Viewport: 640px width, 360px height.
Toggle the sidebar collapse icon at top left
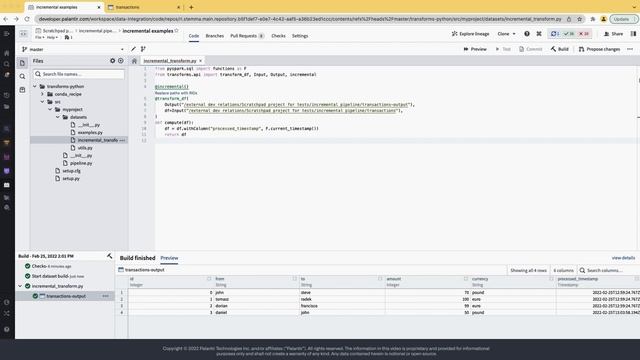click(7, 34)
